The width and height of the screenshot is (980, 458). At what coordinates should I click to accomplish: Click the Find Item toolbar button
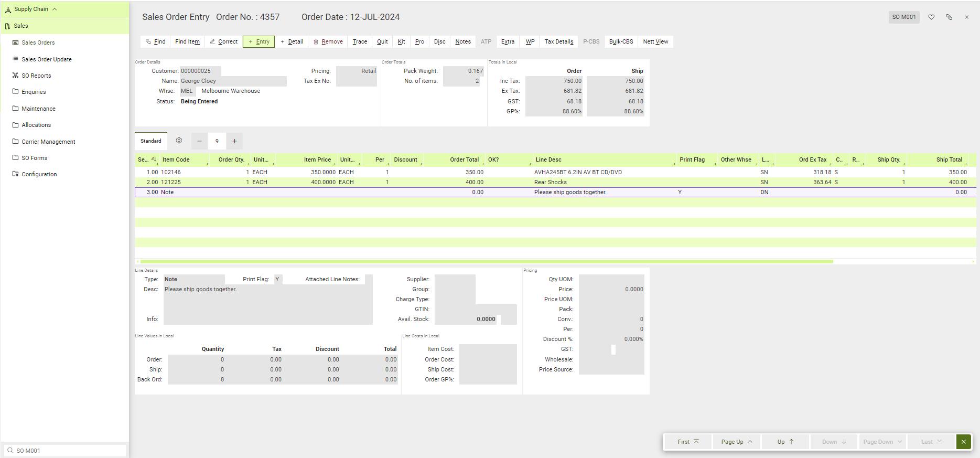click(x=187, y=41)
